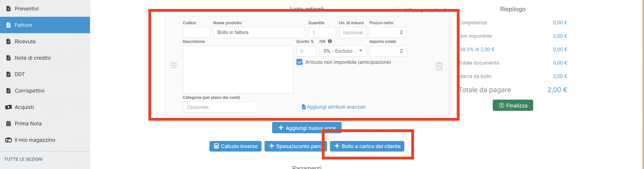Uncheck Articolo non imponibile checkbox
644x169 pixels.
(299, 62)
